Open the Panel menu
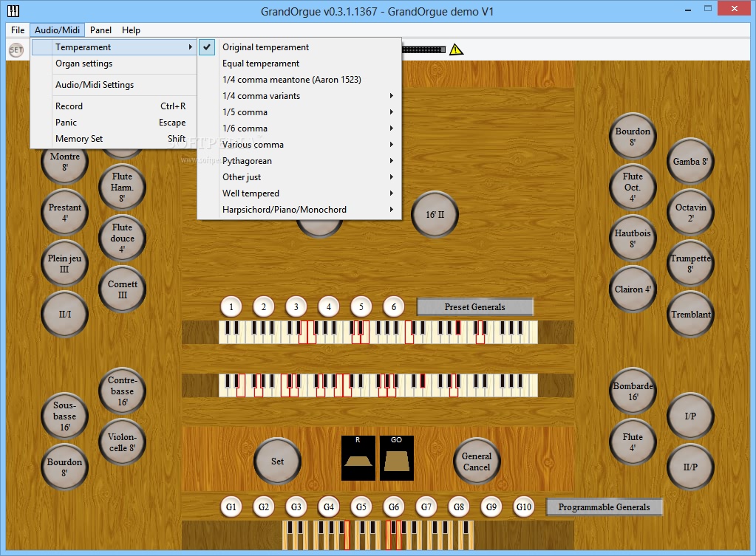This screenshot has height=556, width=756. click(x=101, y=30)
